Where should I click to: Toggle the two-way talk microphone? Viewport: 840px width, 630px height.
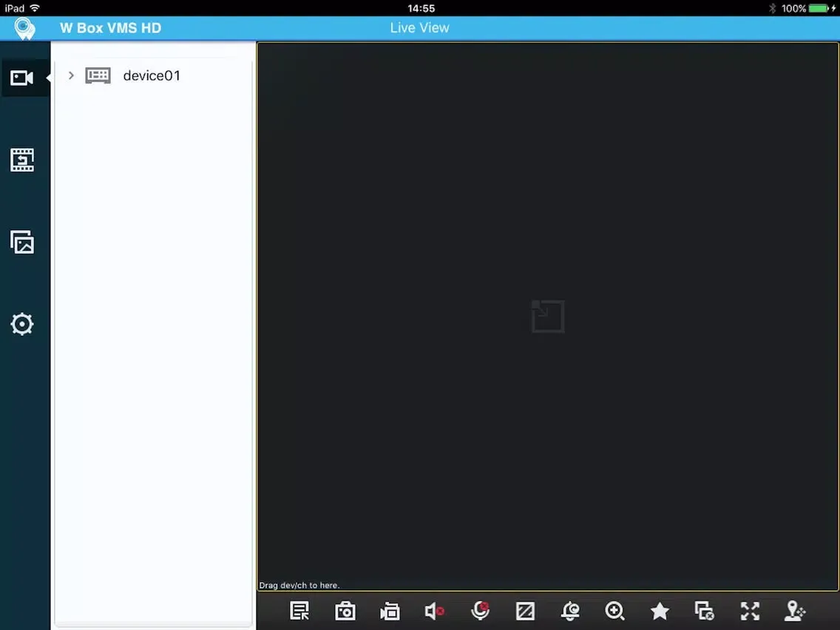pyautogui.click(x=480, y=611)
